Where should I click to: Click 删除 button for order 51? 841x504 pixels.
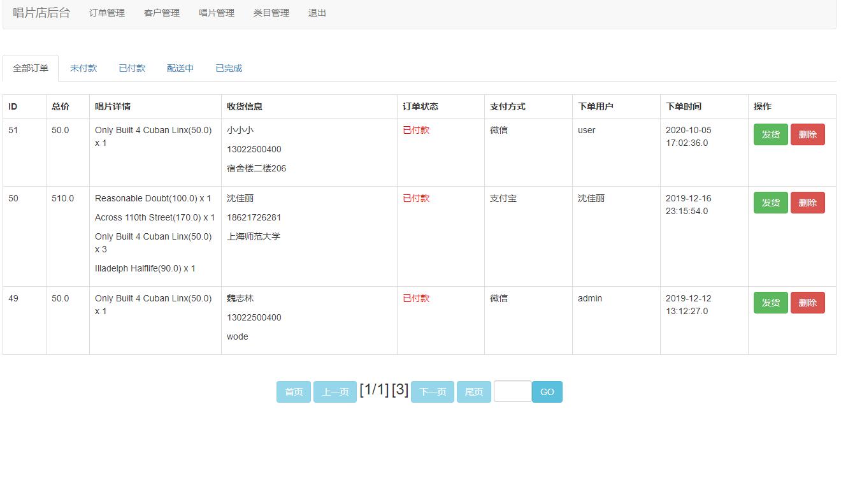[807, 134]
